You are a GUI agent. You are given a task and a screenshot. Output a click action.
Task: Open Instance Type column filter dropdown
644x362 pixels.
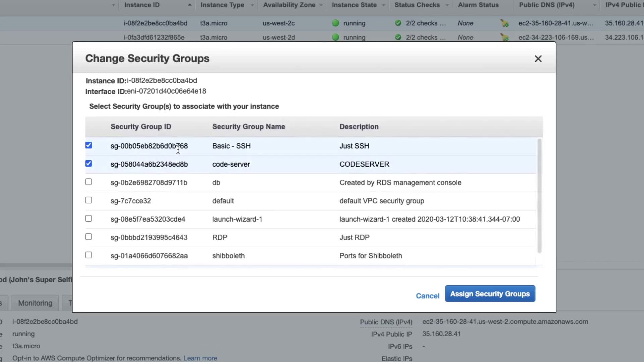(x=252, y=5)
